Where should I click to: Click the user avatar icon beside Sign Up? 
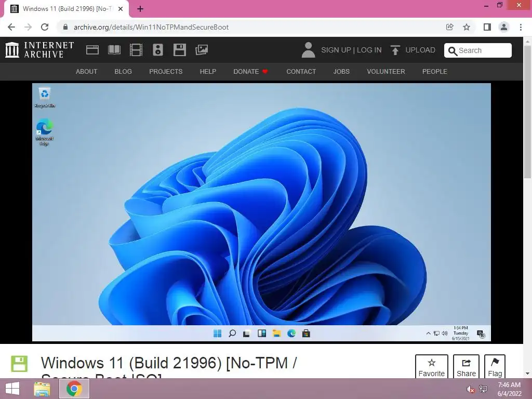coord(308,50)
